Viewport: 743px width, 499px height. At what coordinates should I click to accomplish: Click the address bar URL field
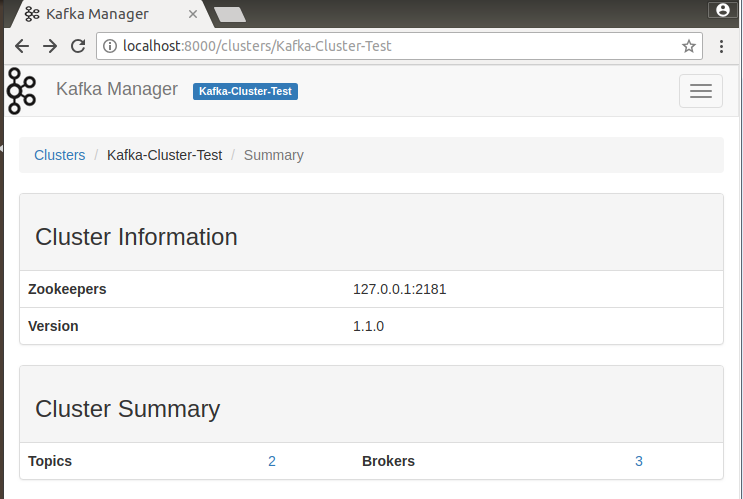398,46
